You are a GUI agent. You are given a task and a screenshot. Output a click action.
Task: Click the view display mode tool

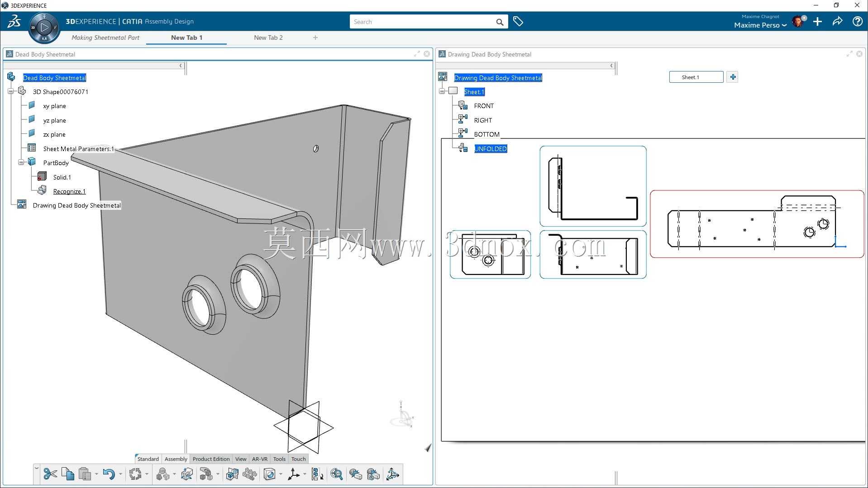(x=270, y=474)
